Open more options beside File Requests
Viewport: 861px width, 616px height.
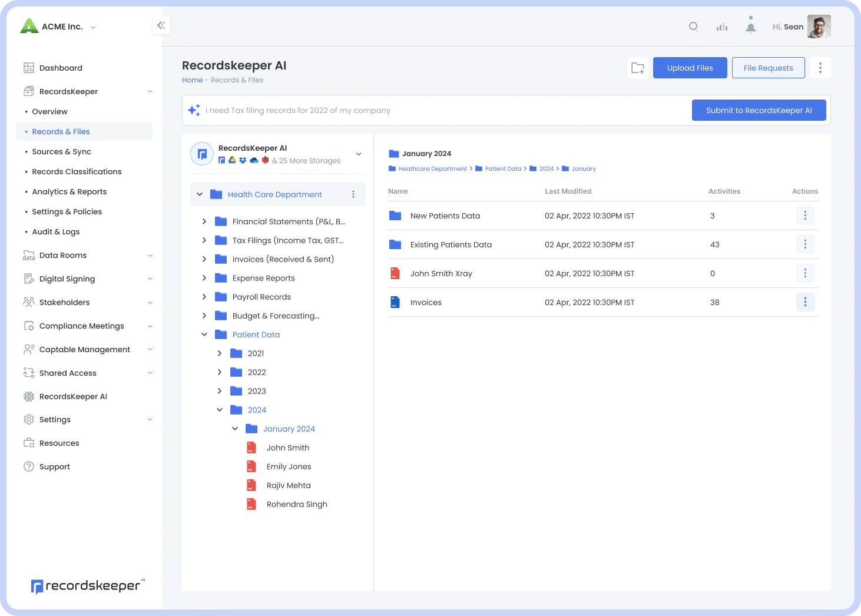(820, 68)
